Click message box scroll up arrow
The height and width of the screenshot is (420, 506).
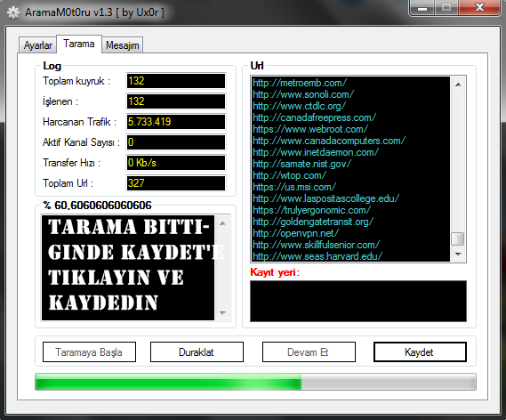(222, 223)
